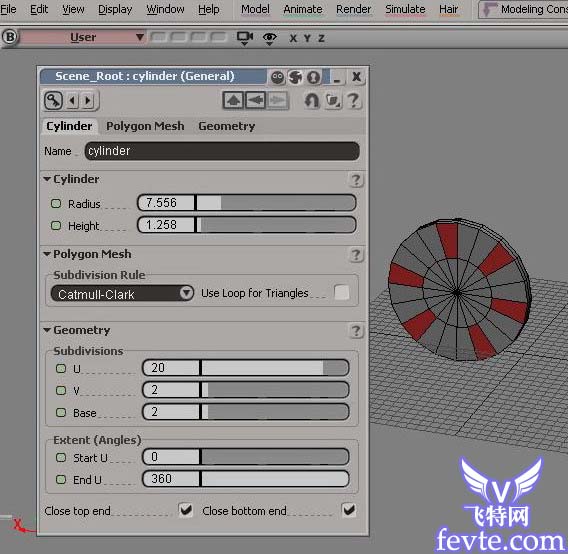Click the keyhole lock icon in title bar

tap(314, 77)
